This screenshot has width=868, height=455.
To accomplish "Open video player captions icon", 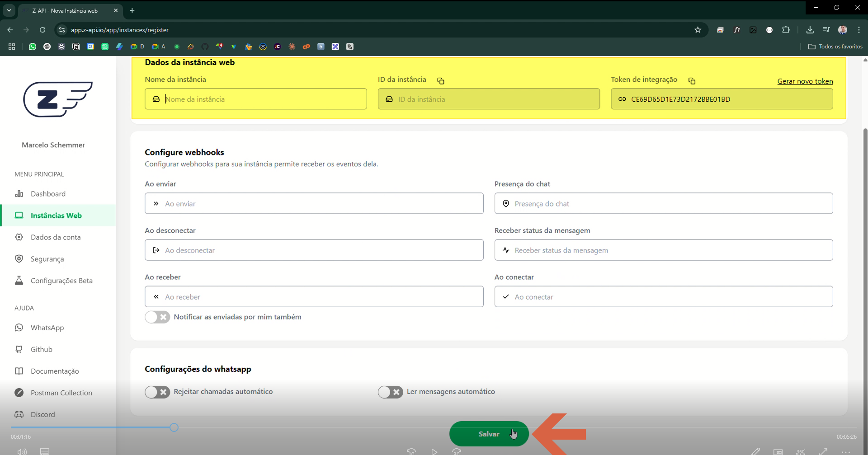I will [45, 451].
